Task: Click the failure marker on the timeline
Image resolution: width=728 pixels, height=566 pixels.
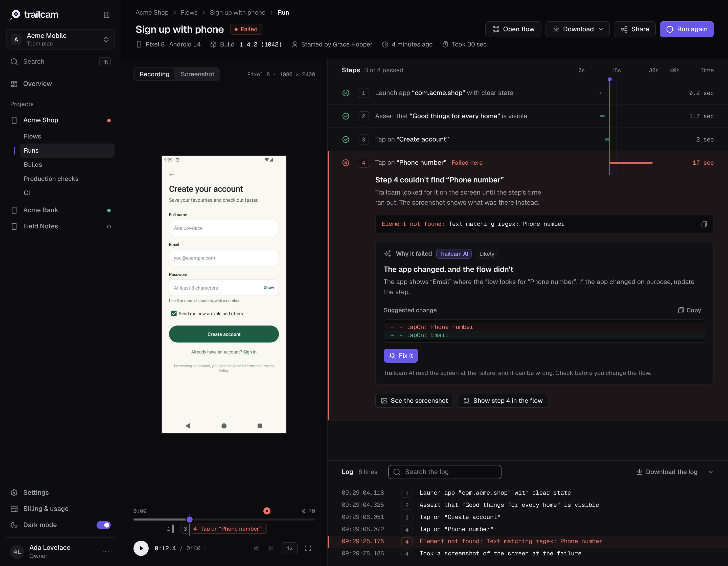Action: tap(267, 511)
